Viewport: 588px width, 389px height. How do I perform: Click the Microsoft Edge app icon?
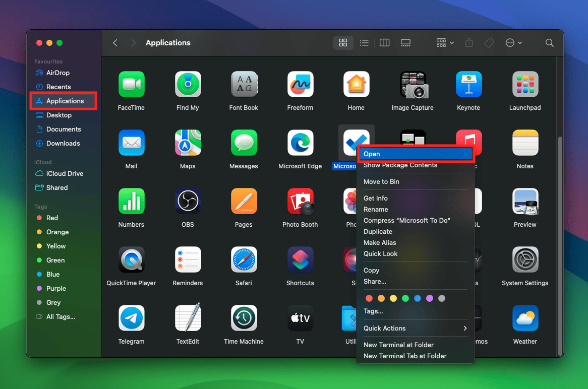pos(300,143)
